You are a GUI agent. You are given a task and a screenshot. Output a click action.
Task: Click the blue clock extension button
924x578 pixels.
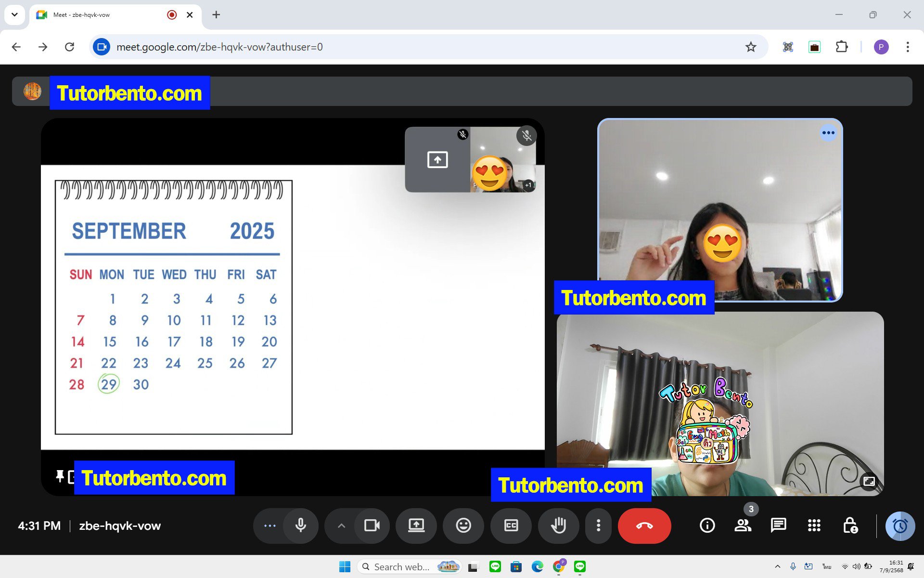[900, 526]
